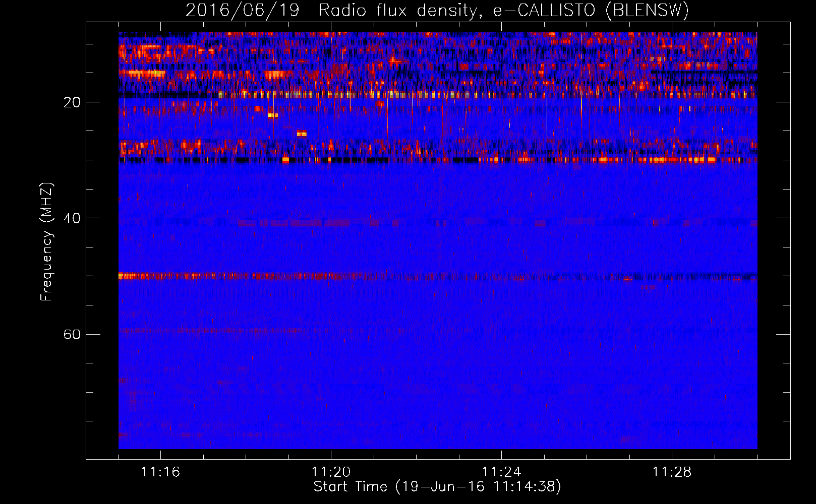The height and width of the screenshot is (504, 816).
Task: Click the 40 MHz frequency tick label
Action: (x=72, y=219)
